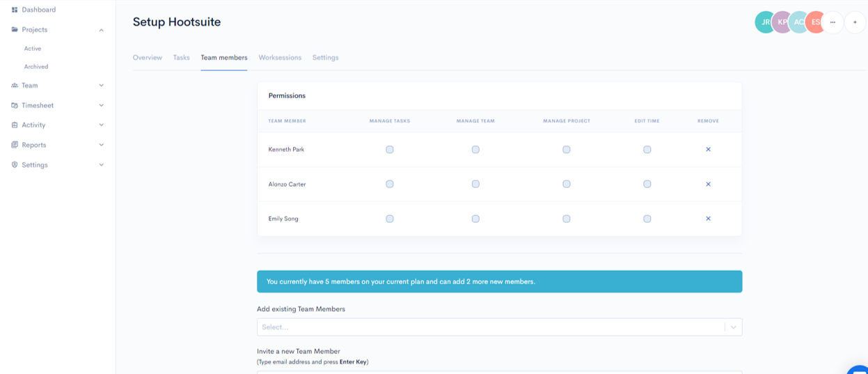Click the JR member avatar
The height and width of the screenshot is (374, 868).
tap(765, 22)
